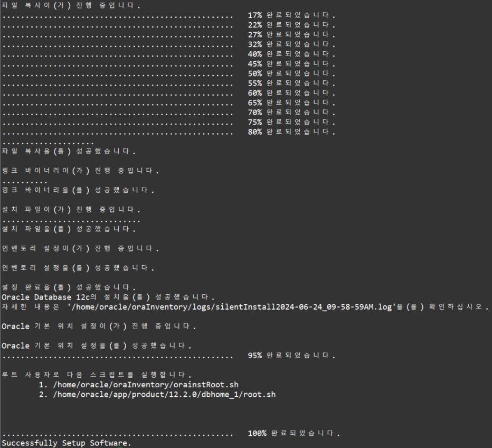Click the '링크 바이너리을(를) 성공했습니다.' line
This screenshot has width=492, height=448.
[78, 190]
